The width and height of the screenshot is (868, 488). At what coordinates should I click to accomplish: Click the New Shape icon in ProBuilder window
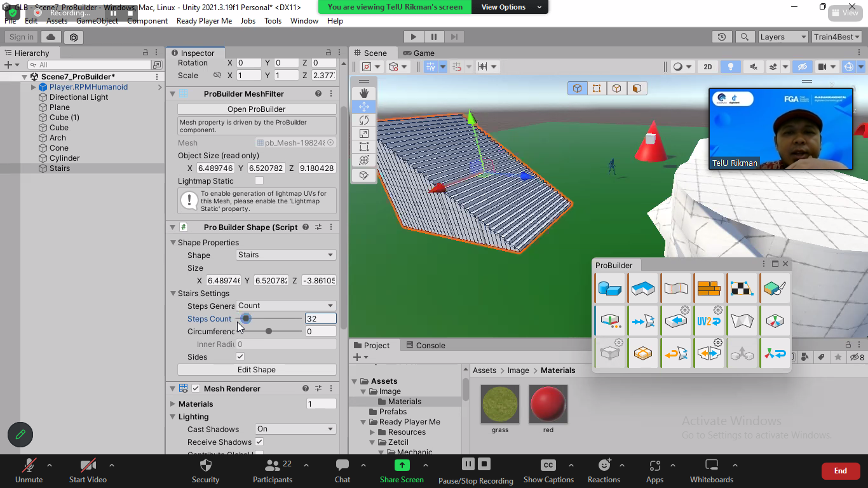(610, 288)
